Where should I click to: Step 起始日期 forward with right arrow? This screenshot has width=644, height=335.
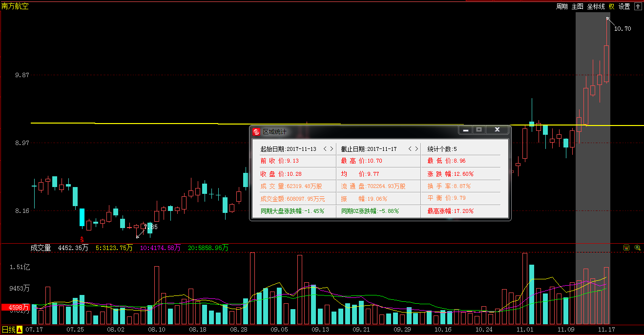click(x=332, y=148)
